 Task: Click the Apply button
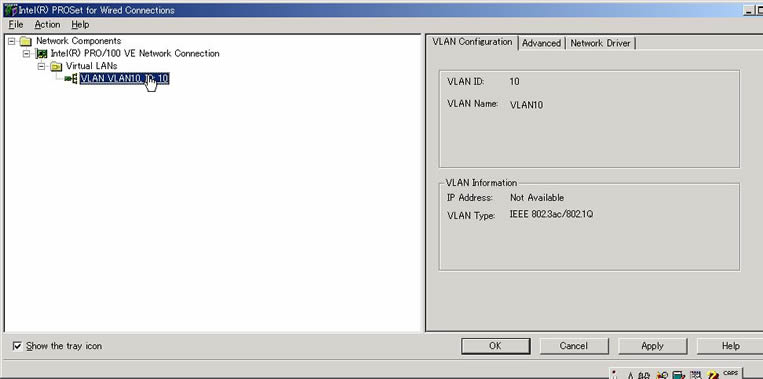652,346
